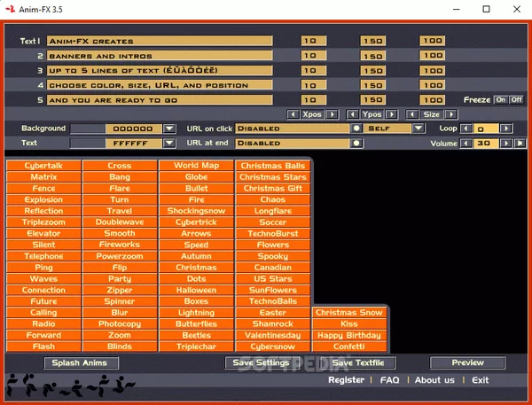Screen dimensions: 532x405
Task: Edit Text 3 line field
Action: point(160,71)
